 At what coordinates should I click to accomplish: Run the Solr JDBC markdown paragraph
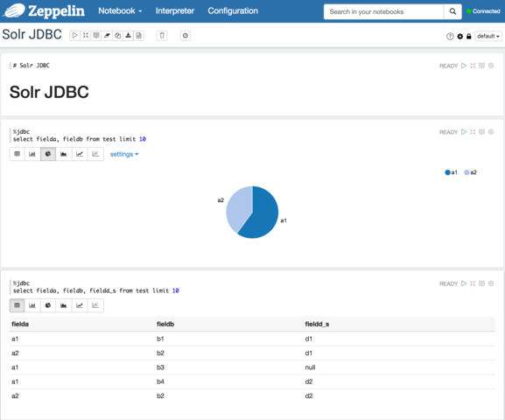(x=464, y=66)
